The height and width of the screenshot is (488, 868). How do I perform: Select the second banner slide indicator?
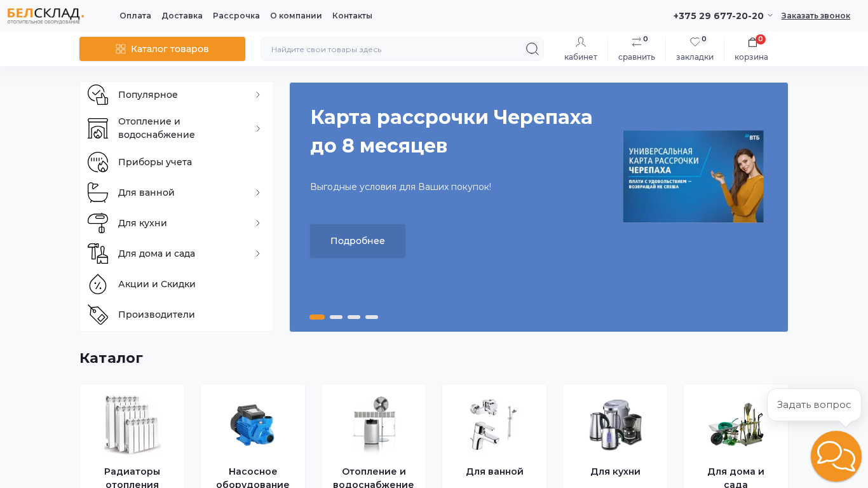coord(336,317)
